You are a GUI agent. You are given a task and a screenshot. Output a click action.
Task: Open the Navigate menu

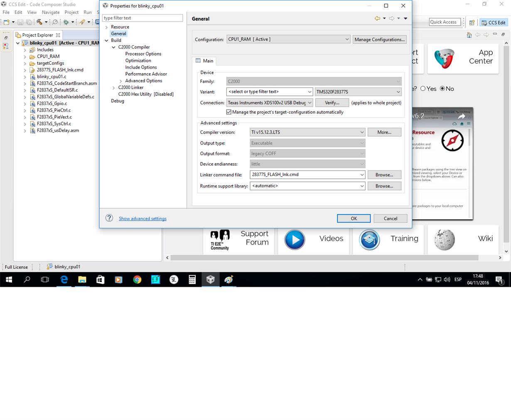coord(51,12)
